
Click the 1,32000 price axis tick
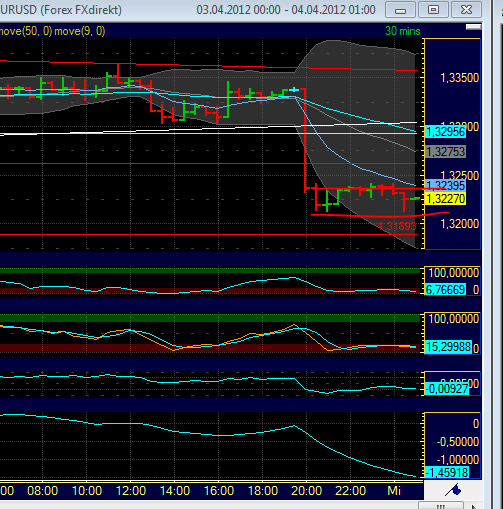point(460,224)
